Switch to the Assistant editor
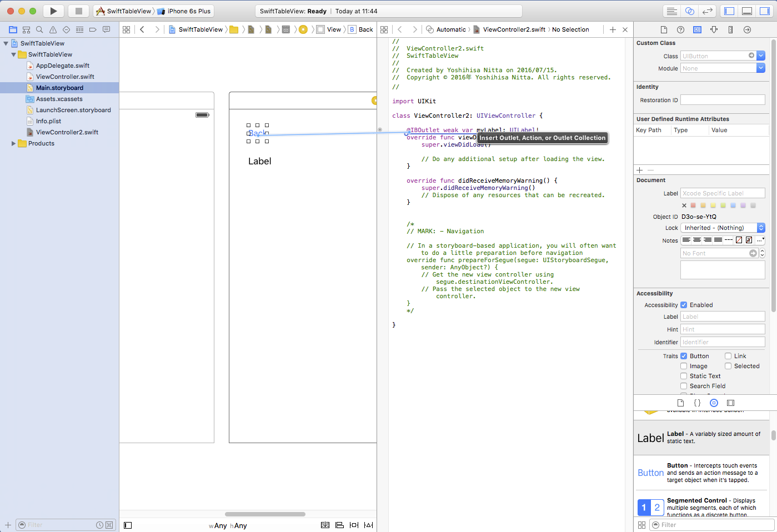777x532 pixels. (689, 11)
